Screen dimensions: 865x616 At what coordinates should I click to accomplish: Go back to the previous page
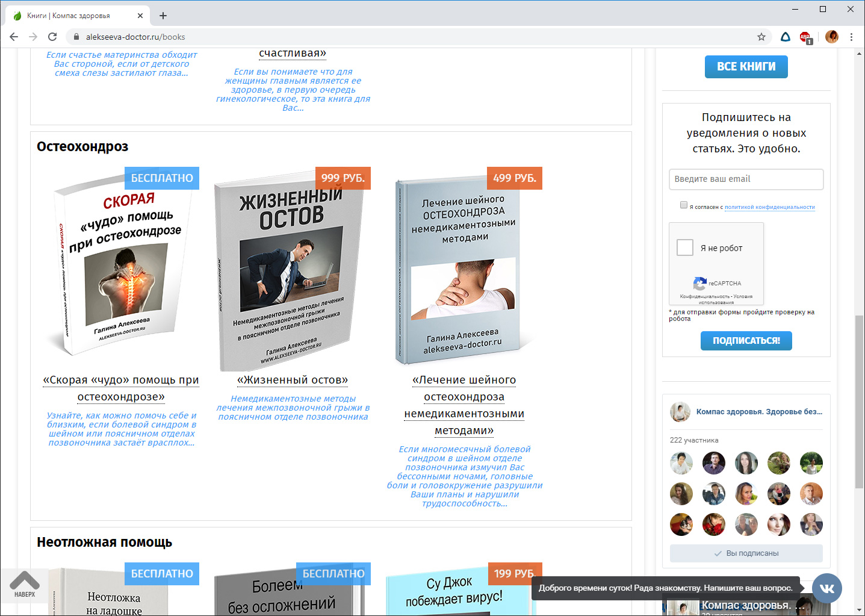click(13, 37)
